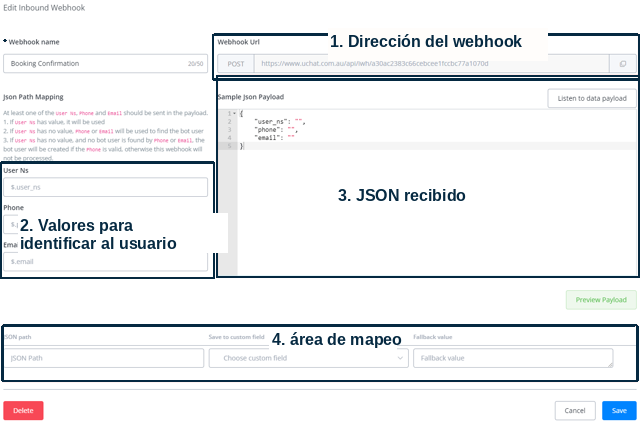The height and width of the screenshot is (424, 640).
Task: Focus the Email path field
Action: pyautogui.click(x=105, y=262)
